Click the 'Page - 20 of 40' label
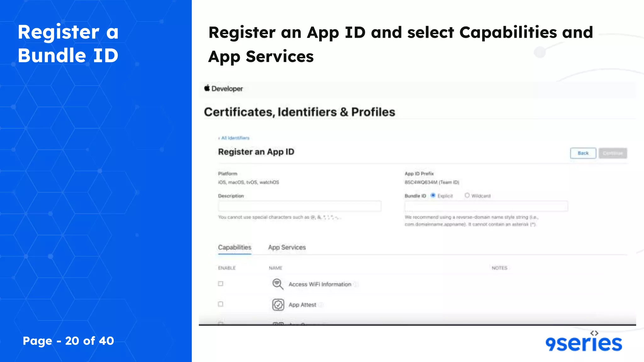The image size is (644, 362). coord(68,341)
